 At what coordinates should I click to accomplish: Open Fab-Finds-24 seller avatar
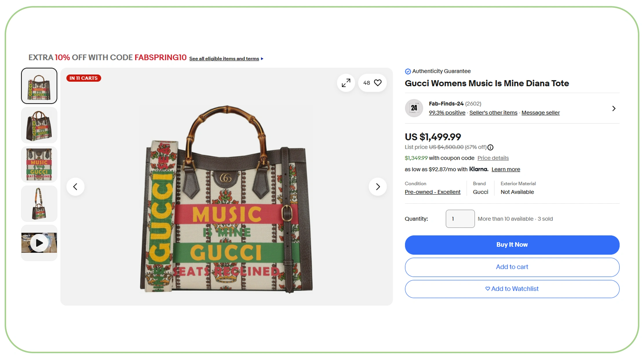414,108
